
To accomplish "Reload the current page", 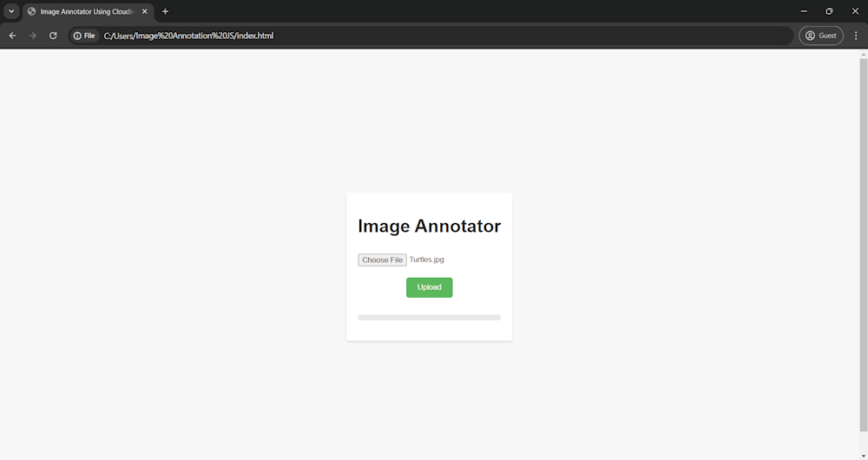I will click(53, 36).
